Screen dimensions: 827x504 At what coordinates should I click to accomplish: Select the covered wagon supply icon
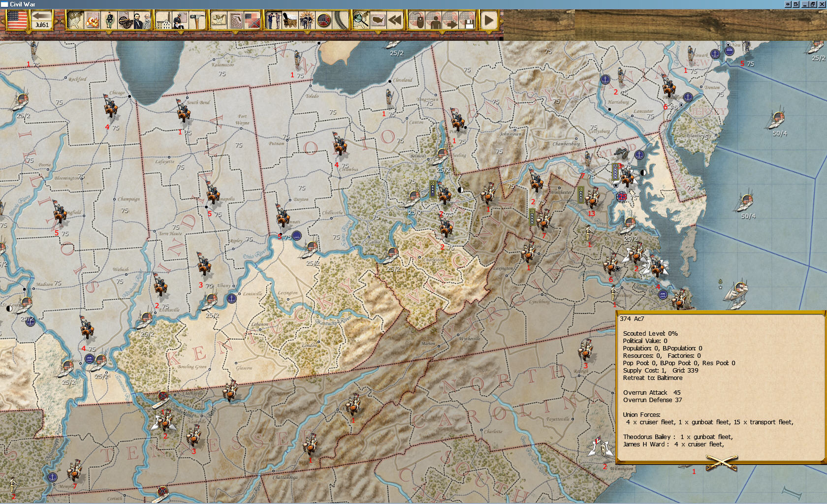[x=289, y=21]
